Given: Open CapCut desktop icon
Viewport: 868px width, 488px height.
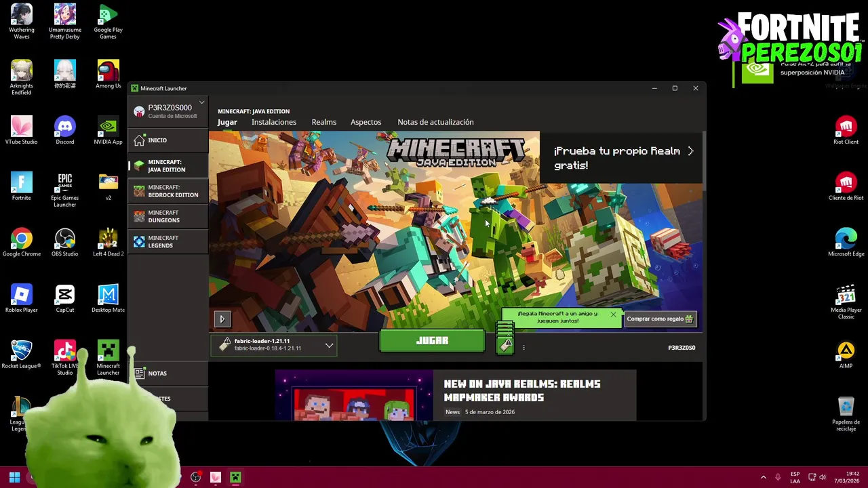Looking at the screenshot, I should tap(65, 298).
